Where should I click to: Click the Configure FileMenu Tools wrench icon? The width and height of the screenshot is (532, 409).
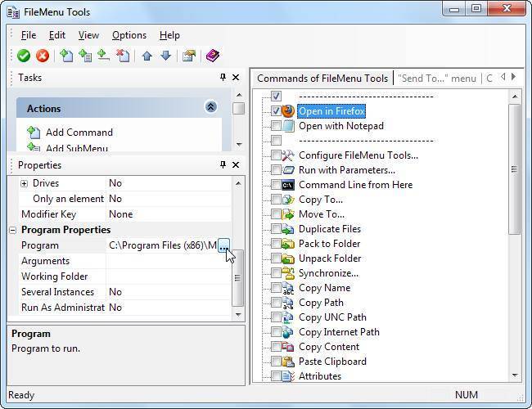288,155
